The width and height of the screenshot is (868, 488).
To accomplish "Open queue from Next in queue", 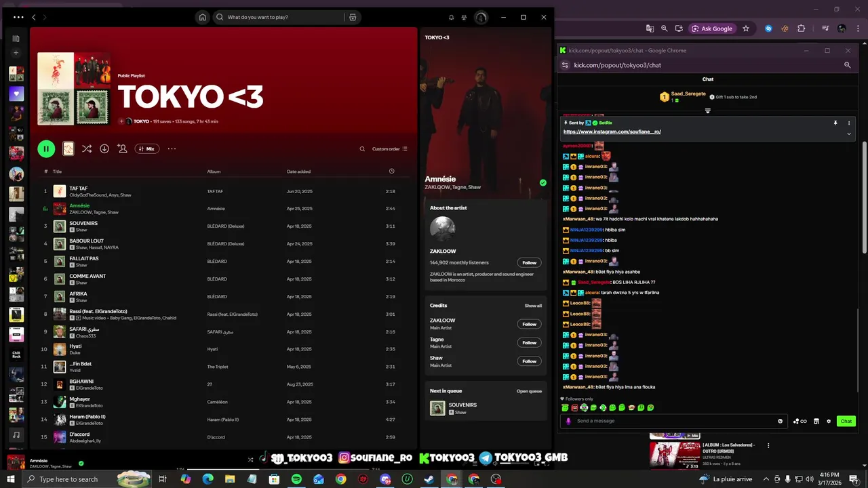I will tap(529, 391).
